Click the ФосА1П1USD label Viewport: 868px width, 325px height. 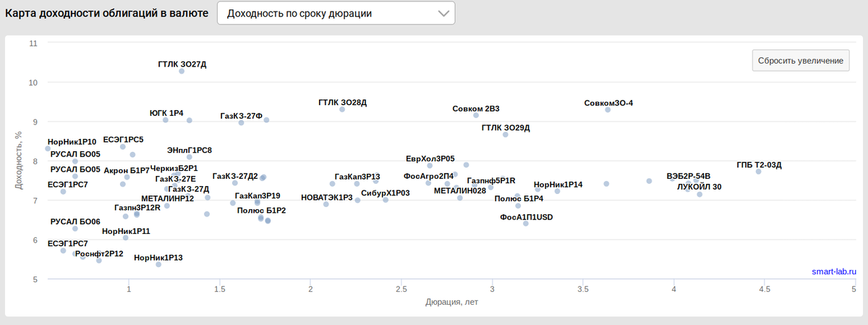(x=527, y=216)
